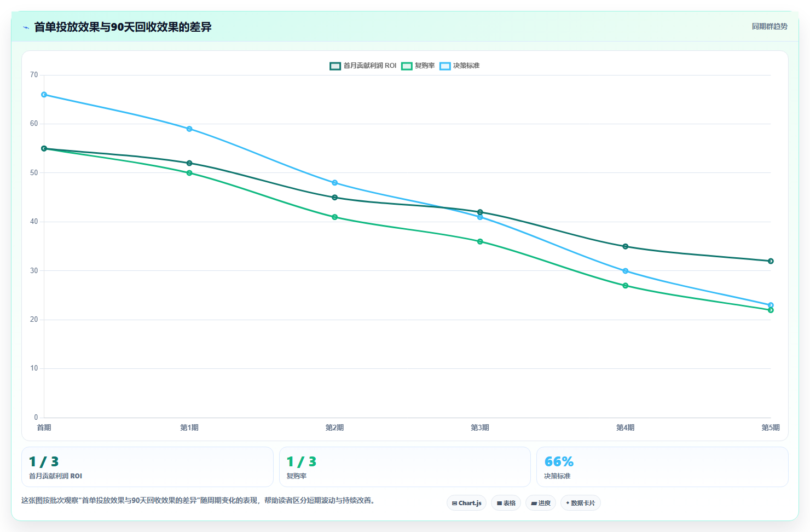The height and width of the screenshot is (532, 810).
Task: Select the 复购率 data point at 第4期
Action: [x=626, y=286]
